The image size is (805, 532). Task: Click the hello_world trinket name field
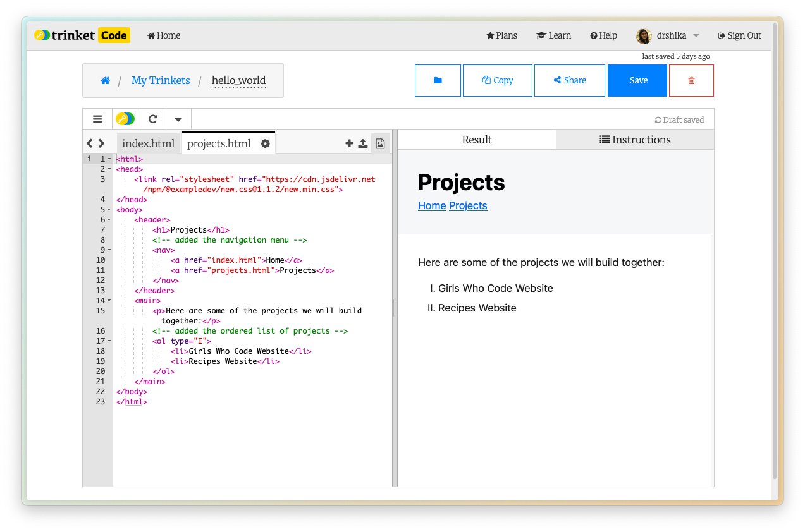[x=238, y=80]
